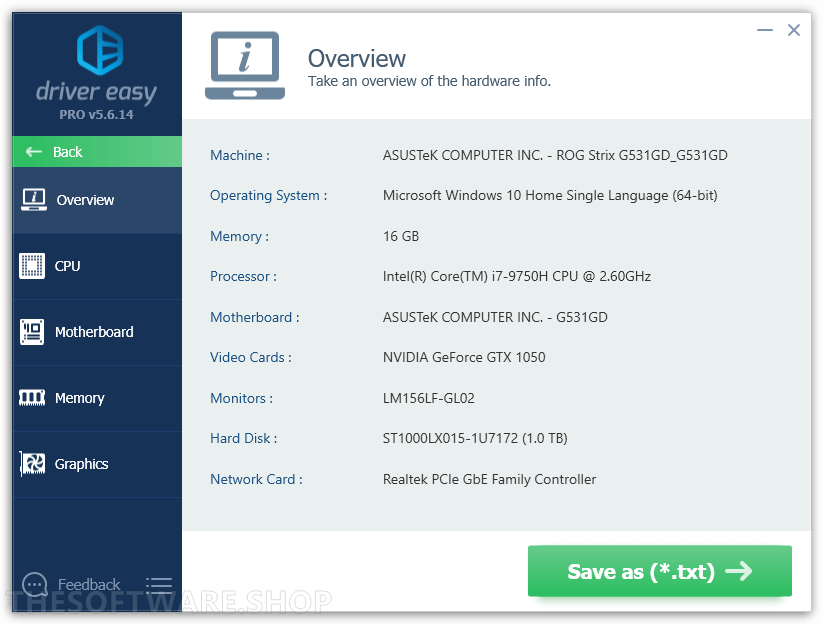824x624 pixels.
Task: Click the Feedback chat bubble icon
Action: pyautogui.click(x=35, y=584)
